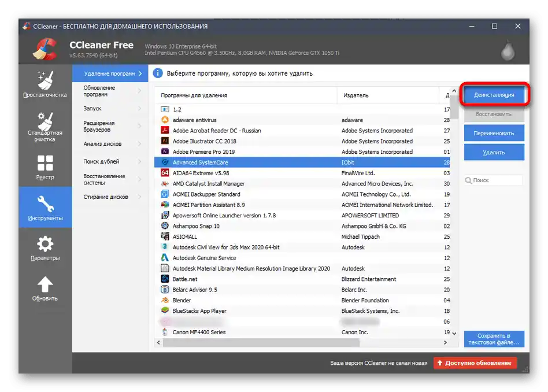Click Доступно обновление red button

point(475,363)
